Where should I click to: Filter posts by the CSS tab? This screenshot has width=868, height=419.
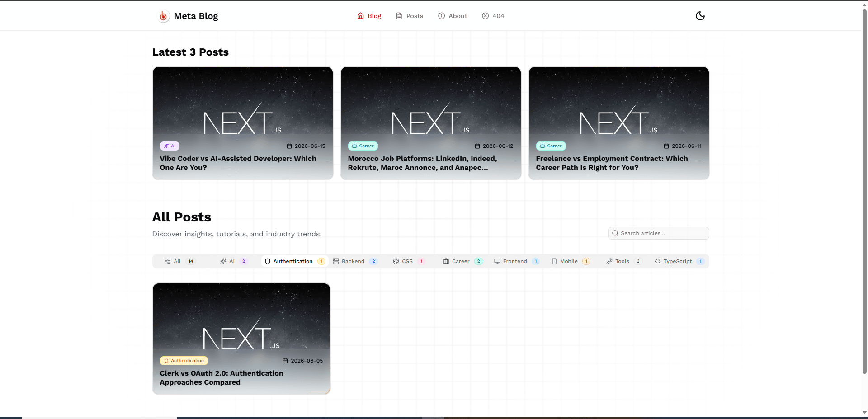[409, 261]
